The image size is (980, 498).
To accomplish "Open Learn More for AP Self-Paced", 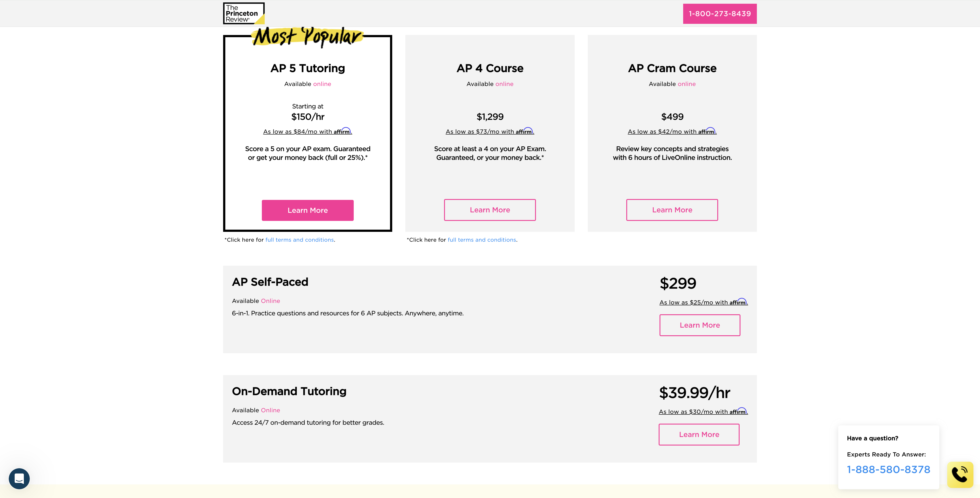I will [700, 325].
